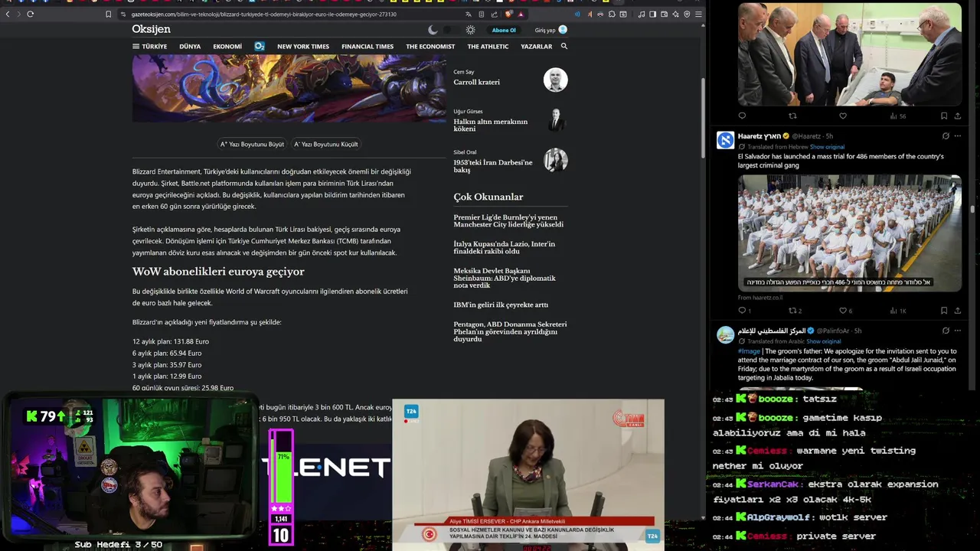Viewport: 980px width, 551px height.
Task: Click the WoW abonelikleri euroya geçiyor heading
Action: tap(218, 272)
